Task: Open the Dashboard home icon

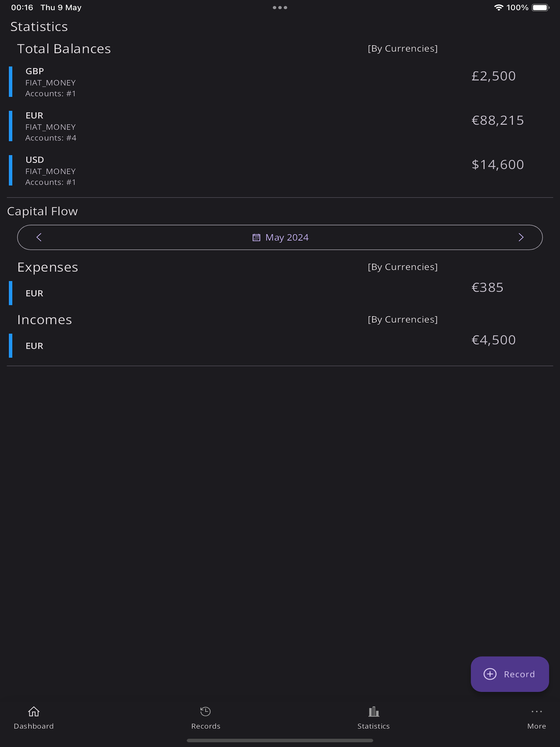Action: coord(33,711)
